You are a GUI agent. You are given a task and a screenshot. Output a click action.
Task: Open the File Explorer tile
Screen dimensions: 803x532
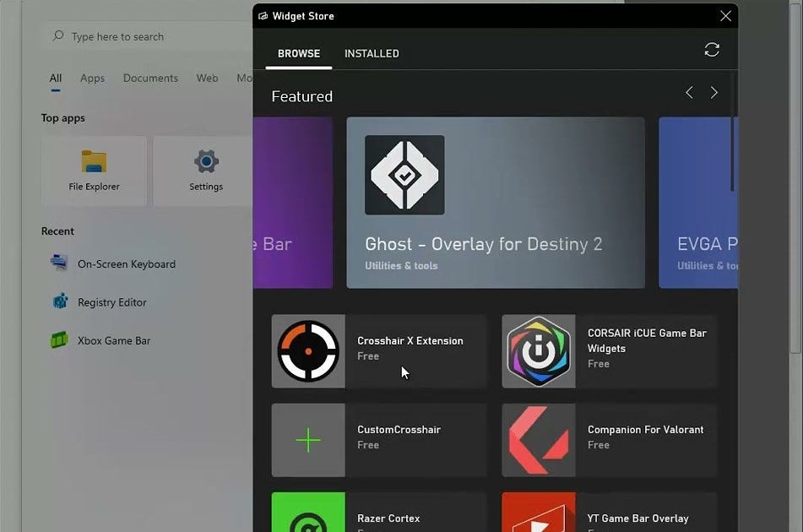coord(94,170)
